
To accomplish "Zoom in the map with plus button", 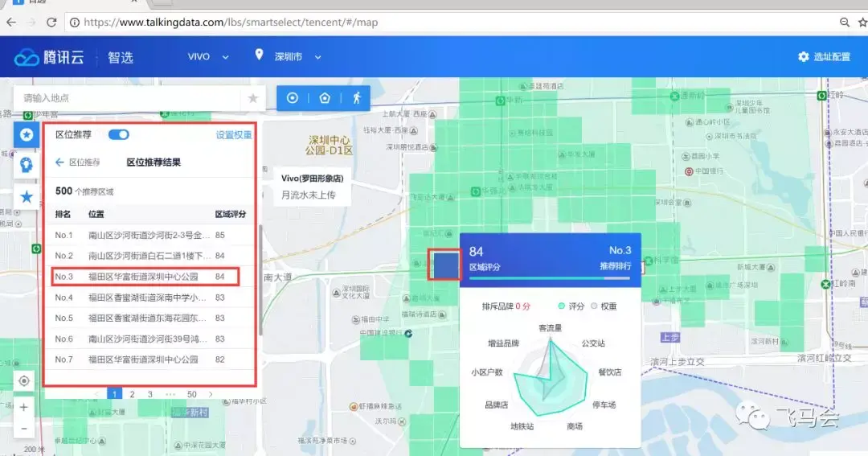I will [x=24, y=407].
